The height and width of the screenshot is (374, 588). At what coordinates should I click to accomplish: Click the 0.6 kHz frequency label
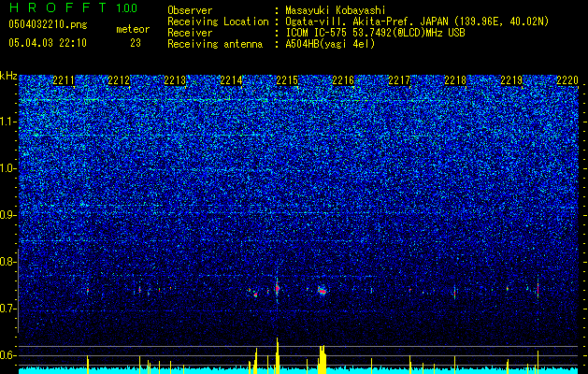pos(7,355)
